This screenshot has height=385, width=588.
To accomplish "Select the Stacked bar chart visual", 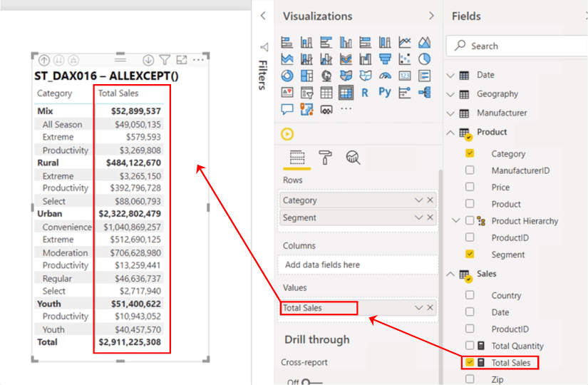I will coord(287,42).
